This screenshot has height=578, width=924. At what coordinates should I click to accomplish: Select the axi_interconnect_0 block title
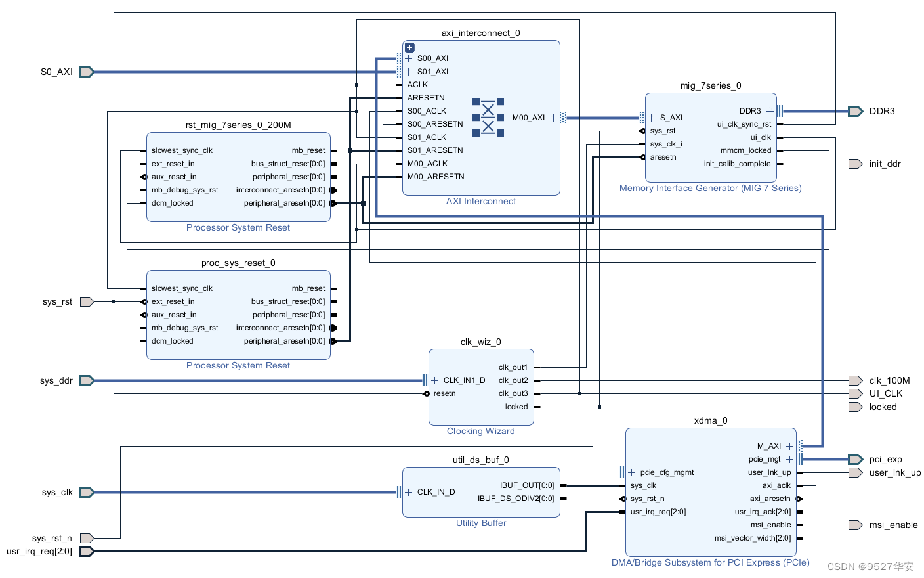coord(481,33)
